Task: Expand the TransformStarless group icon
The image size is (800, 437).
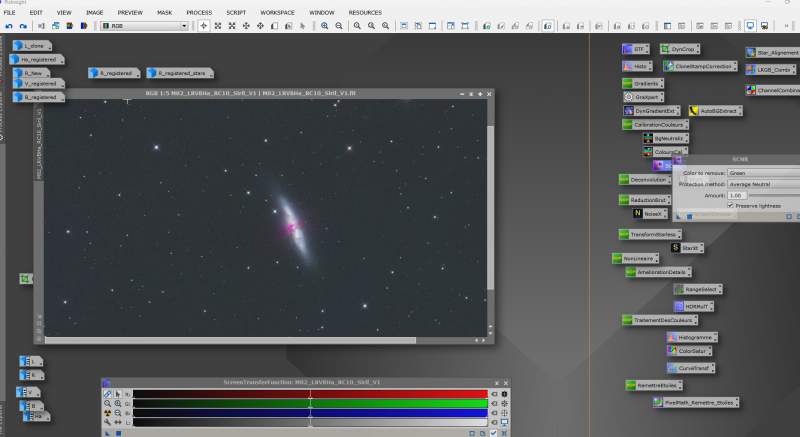Action: point(650,234)
